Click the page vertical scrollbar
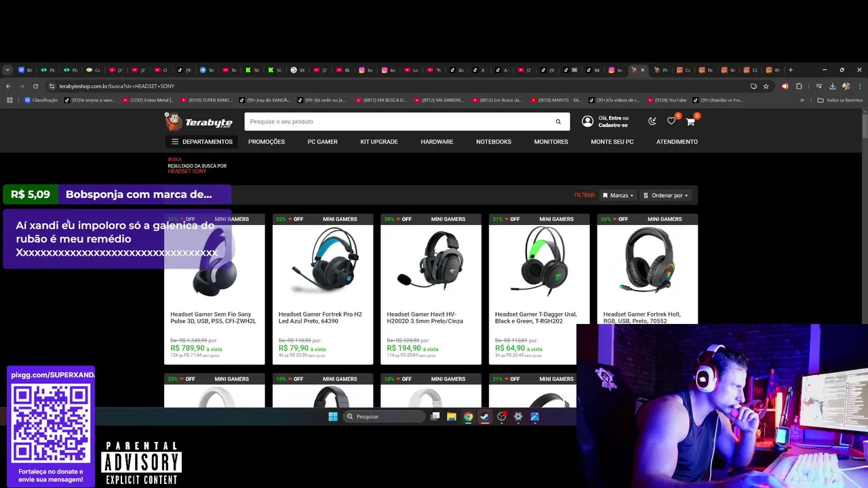This screenshot has height=488, width=868. coord(865,125)
